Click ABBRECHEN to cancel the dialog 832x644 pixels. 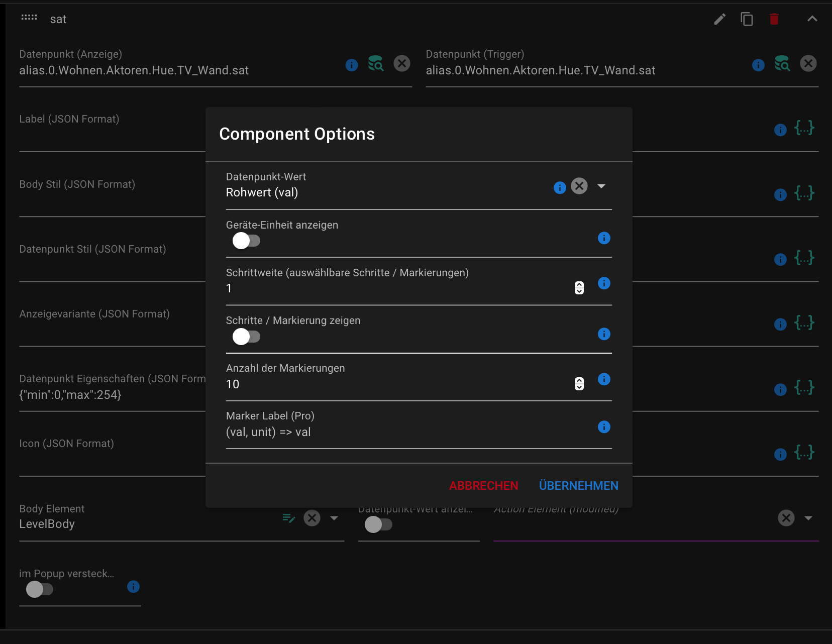[483, 486]
